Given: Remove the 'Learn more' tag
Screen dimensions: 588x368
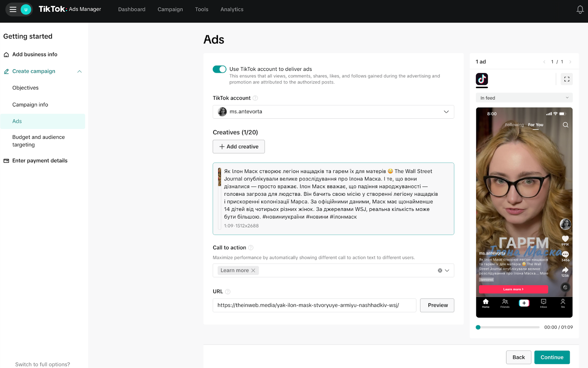Looking at the screenshot, I should click(x=253, y=270).
